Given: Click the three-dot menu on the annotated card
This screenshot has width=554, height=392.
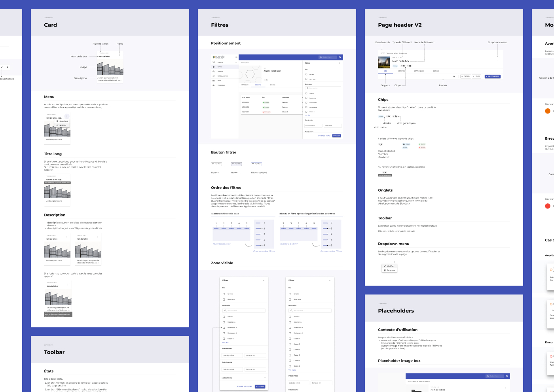Looking at the screenshot, I should pos(120,54).
